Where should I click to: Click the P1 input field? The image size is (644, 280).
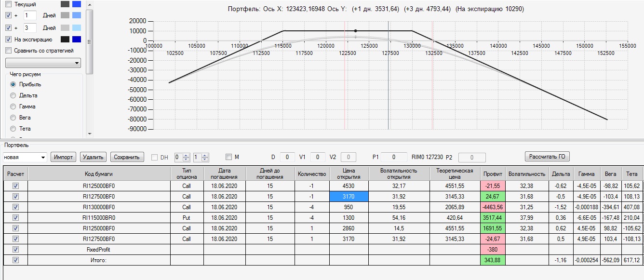coord(393,157)
